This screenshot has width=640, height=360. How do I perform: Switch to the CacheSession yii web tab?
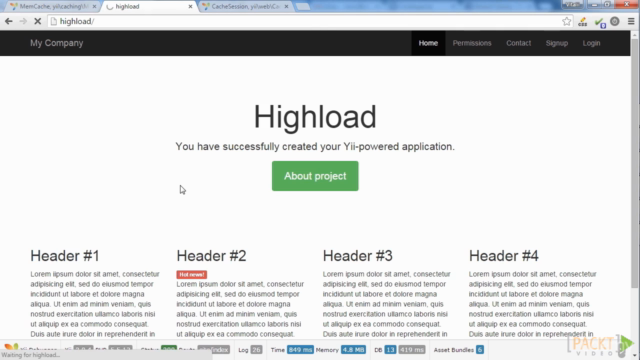point(245,7)
